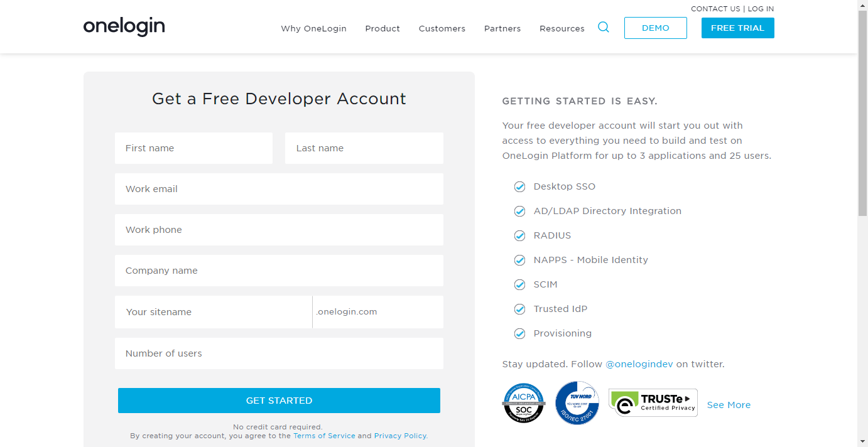Focus the Work email field
Screen dimensions: 868x447
(279, 189)
